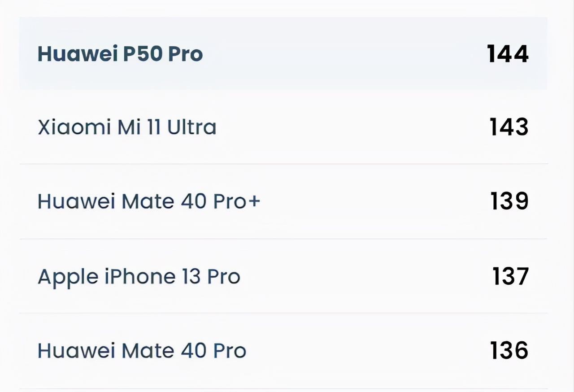
Task: Open the Apple iPhone 13 Pro name
Action: pos(139,276)
